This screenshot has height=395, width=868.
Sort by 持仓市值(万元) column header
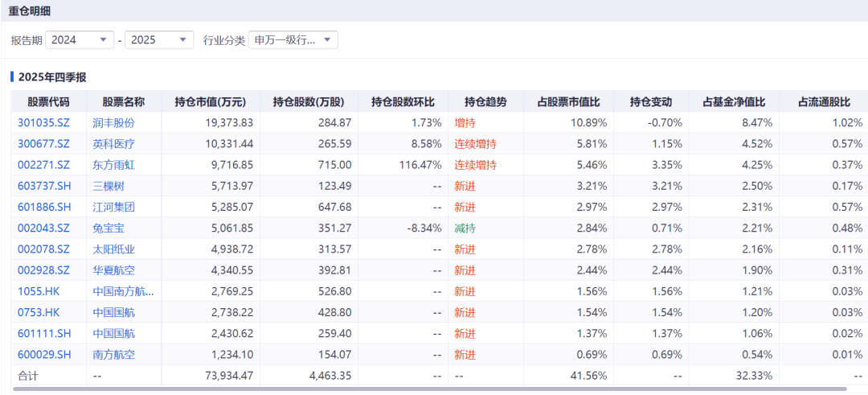(x=210, y=102)
